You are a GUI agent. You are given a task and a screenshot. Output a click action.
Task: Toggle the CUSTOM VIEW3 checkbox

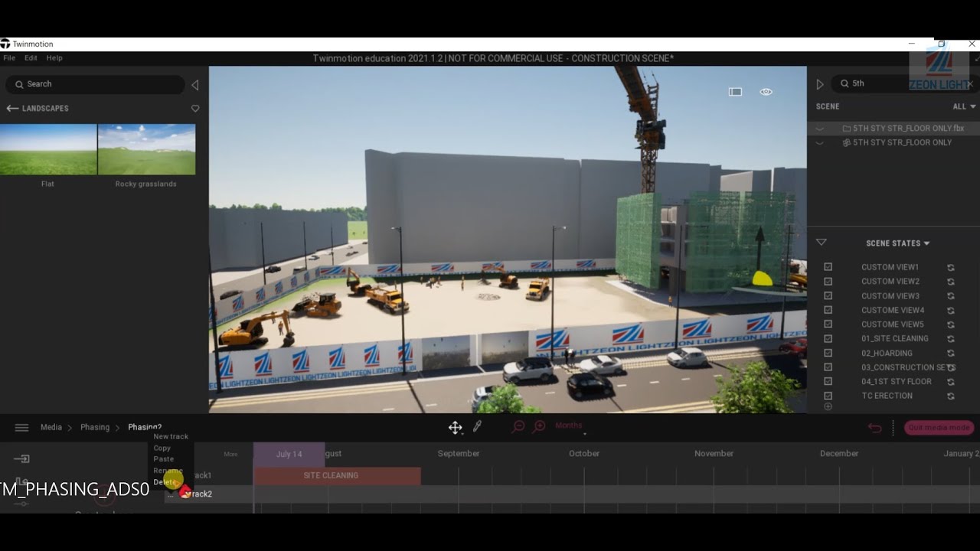[828, 296]
